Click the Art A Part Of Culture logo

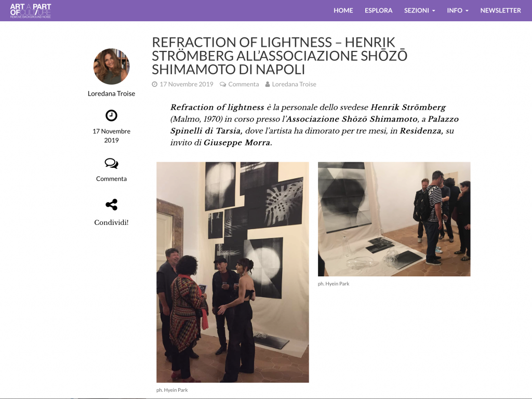pos(31,10)
